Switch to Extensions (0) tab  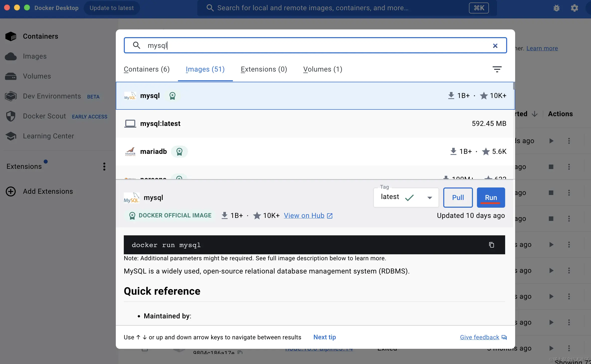click(264, 69)
